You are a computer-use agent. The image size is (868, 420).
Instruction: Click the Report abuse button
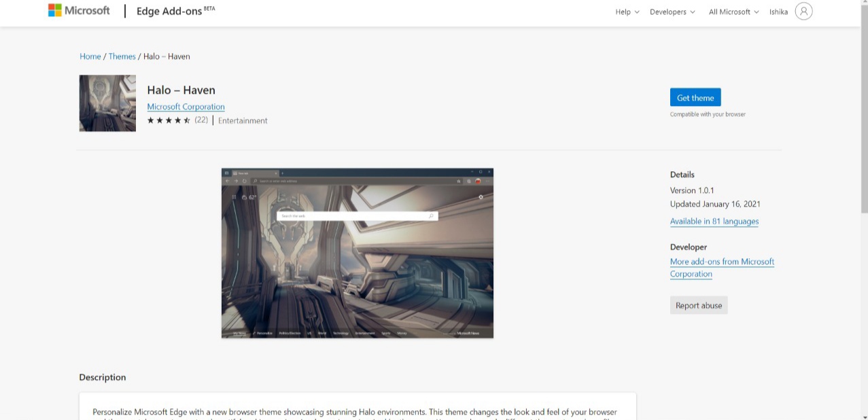tap(699, 305)
